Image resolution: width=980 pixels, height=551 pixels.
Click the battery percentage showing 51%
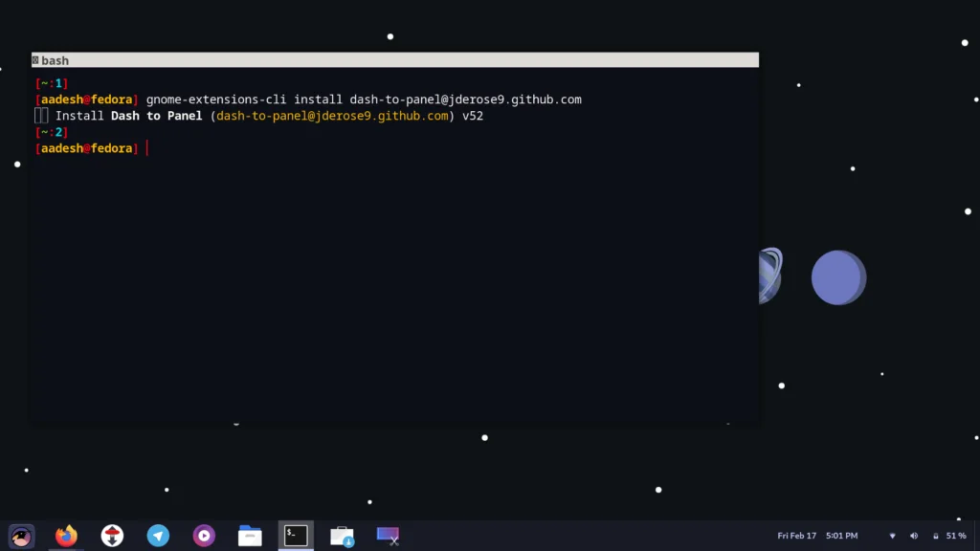coord(957,536)
